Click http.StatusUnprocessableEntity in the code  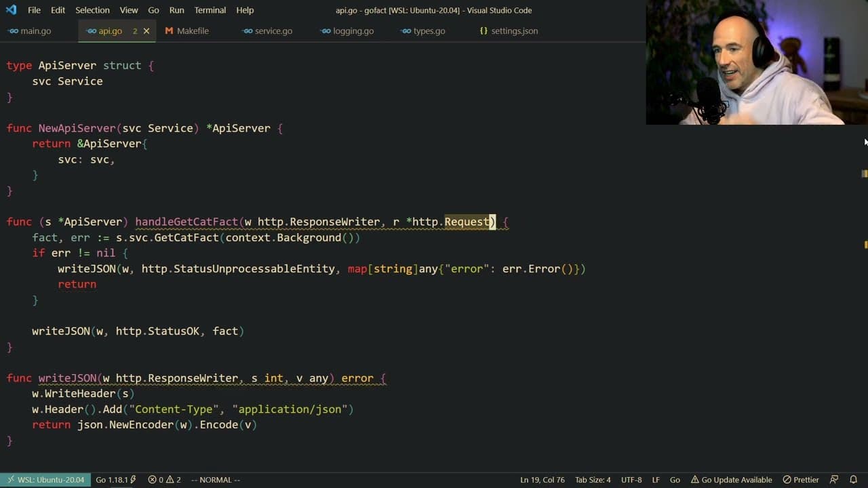(238, 268)
